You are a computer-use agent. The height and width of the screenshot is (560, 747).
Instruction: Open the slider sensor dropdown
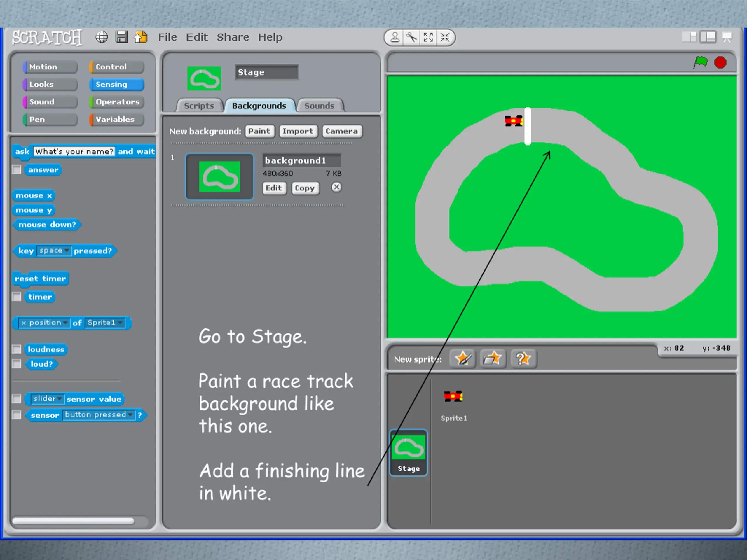click(x=47, y=399)
